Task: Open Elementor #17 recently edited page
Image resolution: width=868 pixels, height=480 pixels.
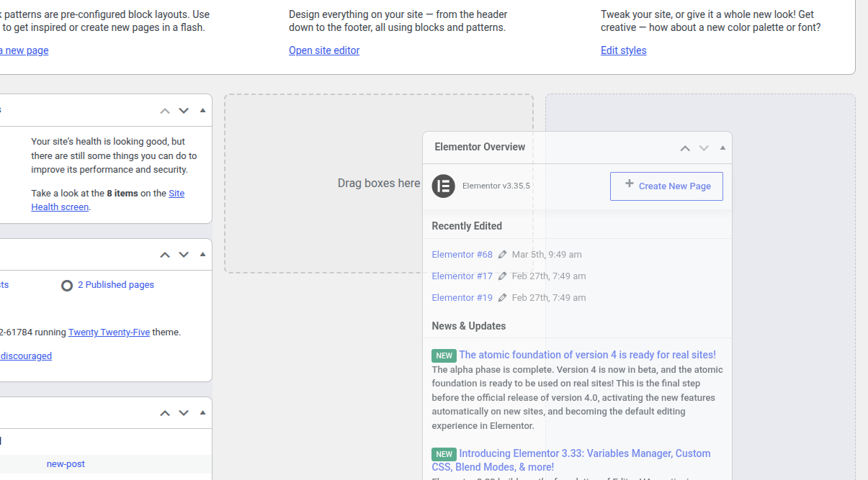Action: point(462,276)
